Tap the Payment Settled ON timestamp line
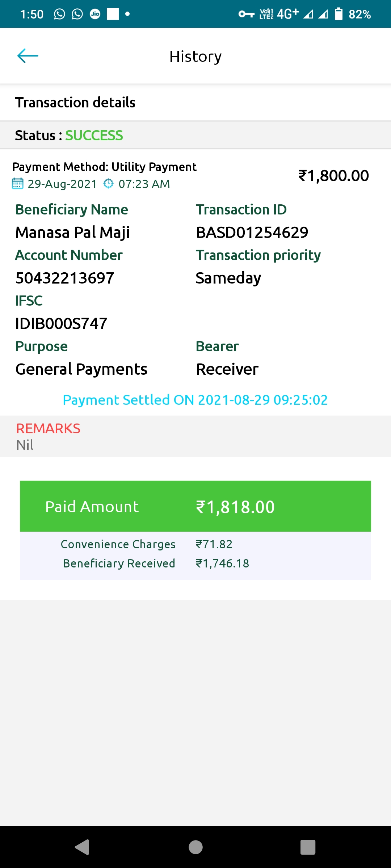This screenshot has width=391, height=868. [x=195, y=400]
